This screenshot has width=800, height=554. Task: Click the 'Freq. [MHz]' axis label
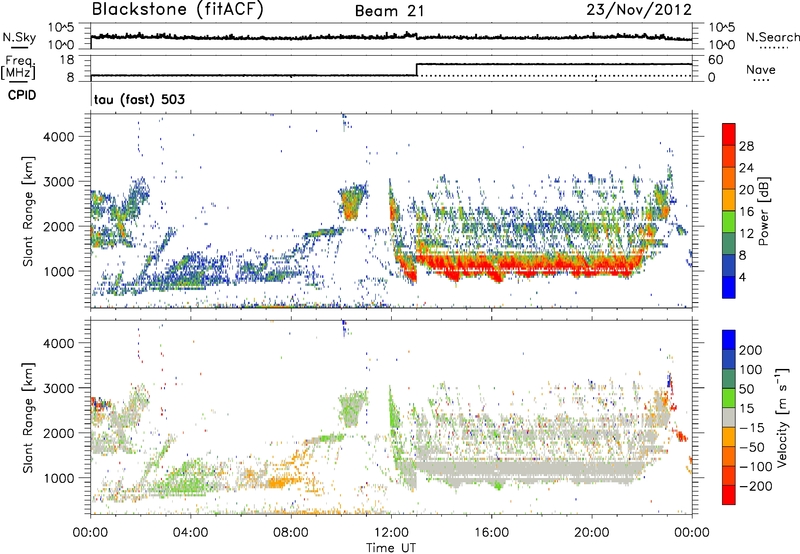(x=18, y=67)
